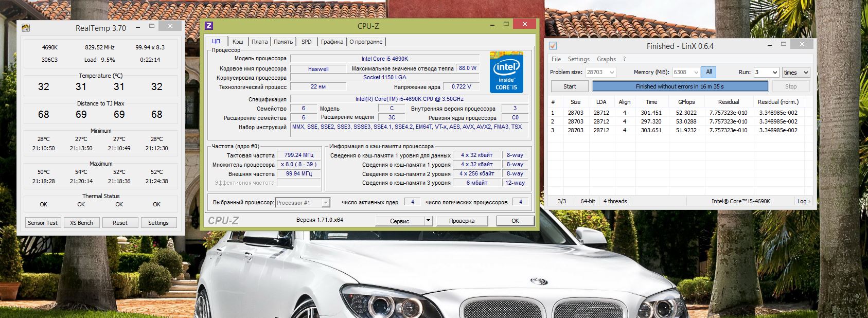Click the instruction set list in CPU-Z
The image size is (868, 318).
point(410,130)
